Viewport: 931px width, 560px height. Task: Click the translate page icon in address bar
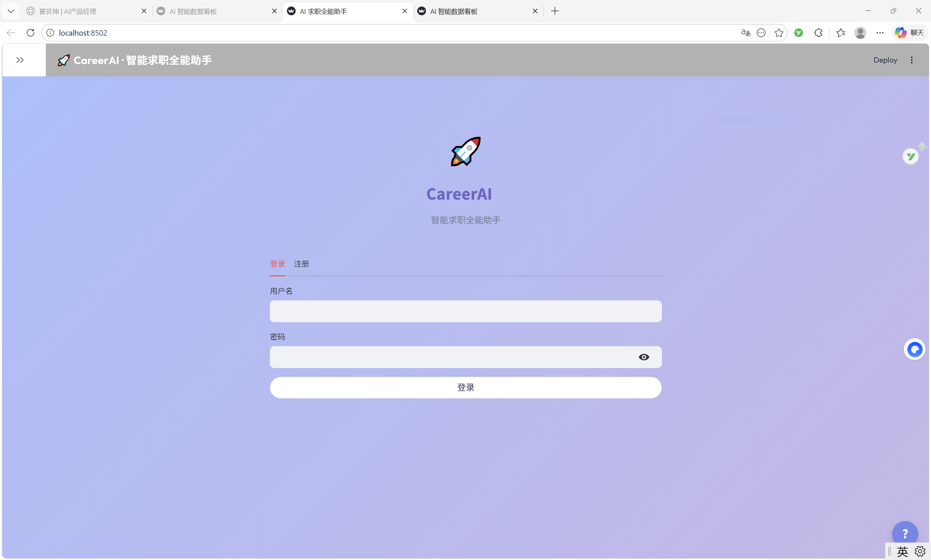(745, 33)
